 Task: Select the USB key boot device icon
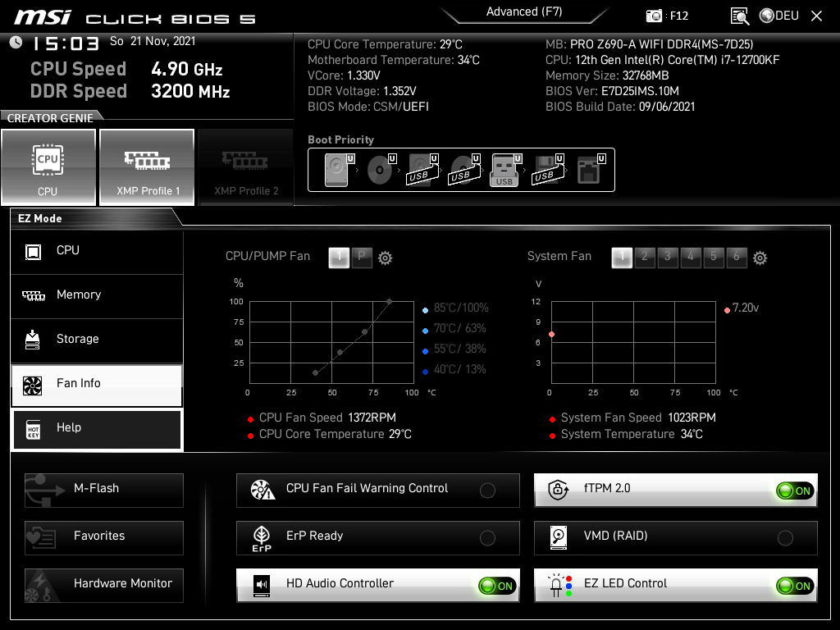505,170
